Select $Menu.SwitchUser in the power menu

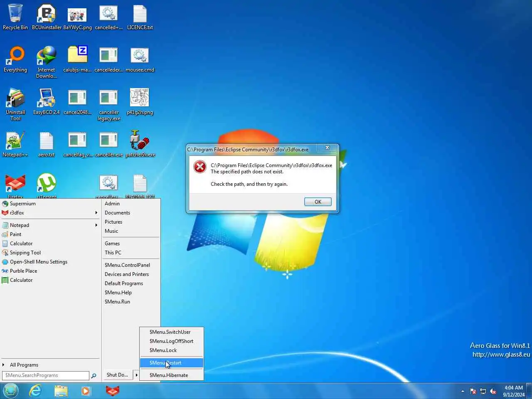(172, 332)
